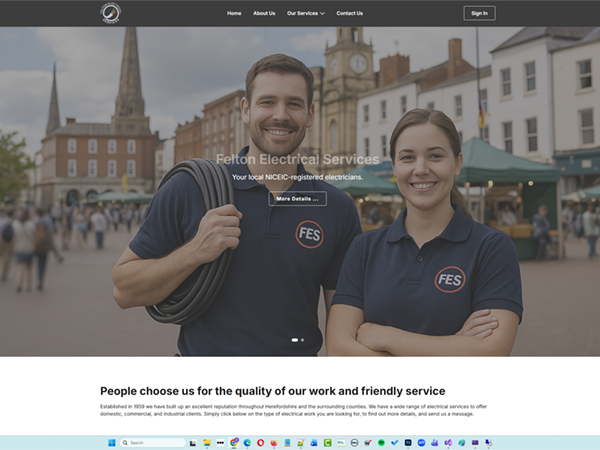
Task: Open Visual Studio from the taskbar
Action: pos(448,443)
